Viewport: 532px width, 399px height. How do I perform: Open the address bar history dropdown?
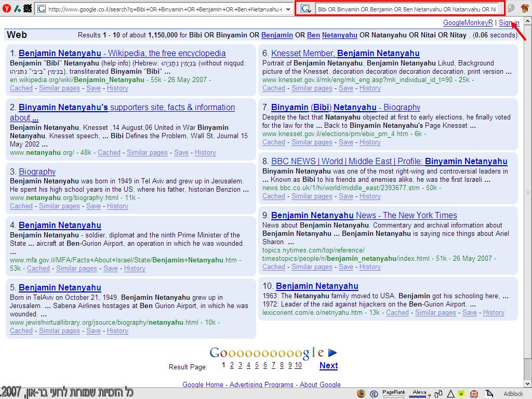coord(288,9)
